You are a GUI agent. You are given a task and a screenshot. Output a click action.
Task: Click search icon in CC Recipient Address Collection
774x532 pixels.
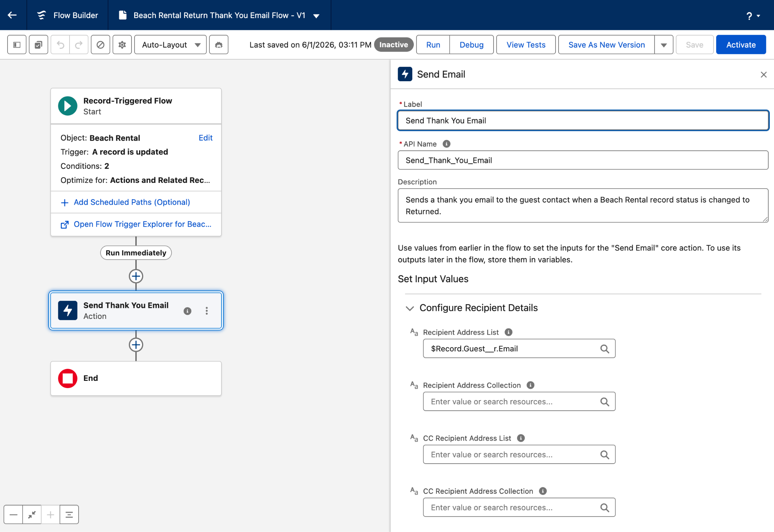coord(605,507)
